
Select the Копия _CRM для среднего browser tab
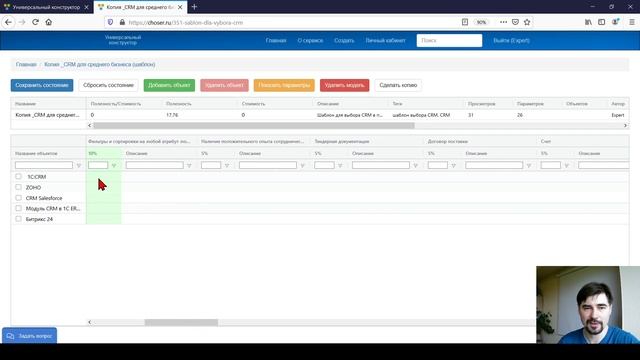140,7
